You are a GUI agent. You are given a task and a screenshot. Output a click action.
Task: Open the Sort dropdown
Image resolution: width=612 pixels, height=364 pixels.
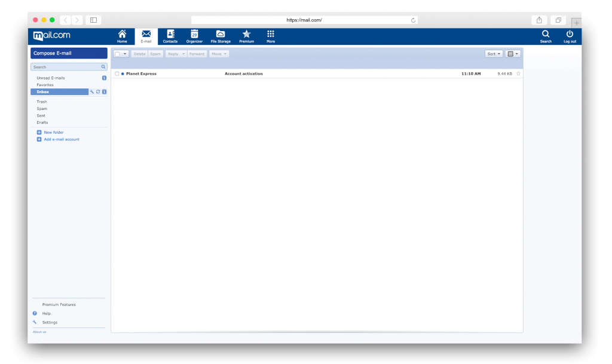tap(494, 54)
